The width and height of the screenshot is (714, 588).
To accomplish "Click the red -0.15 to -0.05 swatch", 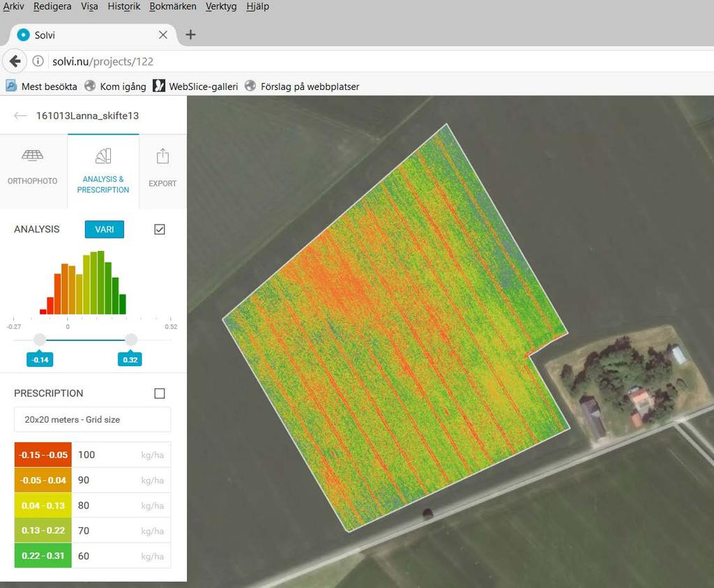I will (x=43, y=455).
